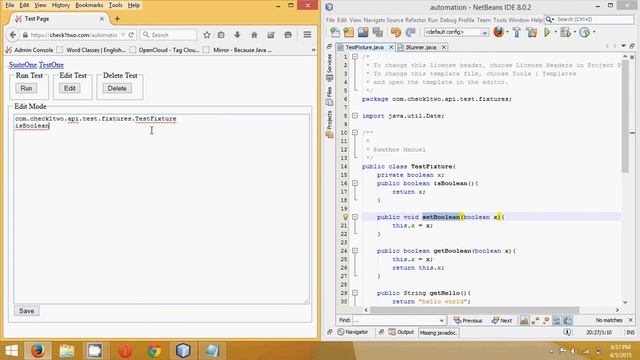Click Profile Project clock icon
This screenshot has width=640, height=360.
584,32
